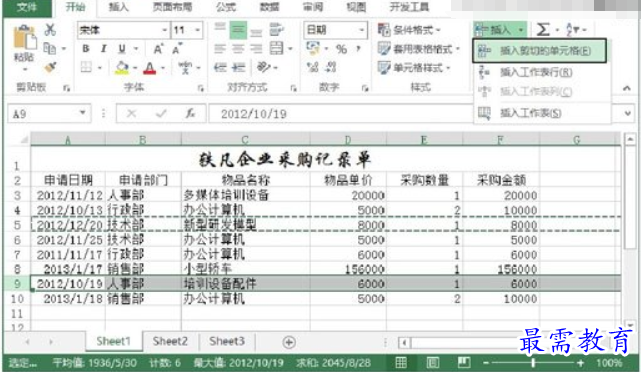Viewport: 641px width, 372px height.
Task: Center text horizontally
Action: [238, 49]
